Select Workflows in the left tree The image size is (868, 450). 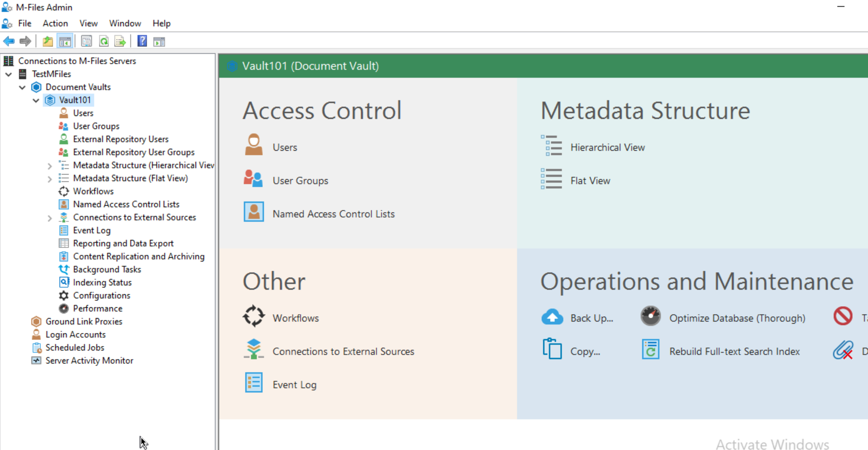93,191
